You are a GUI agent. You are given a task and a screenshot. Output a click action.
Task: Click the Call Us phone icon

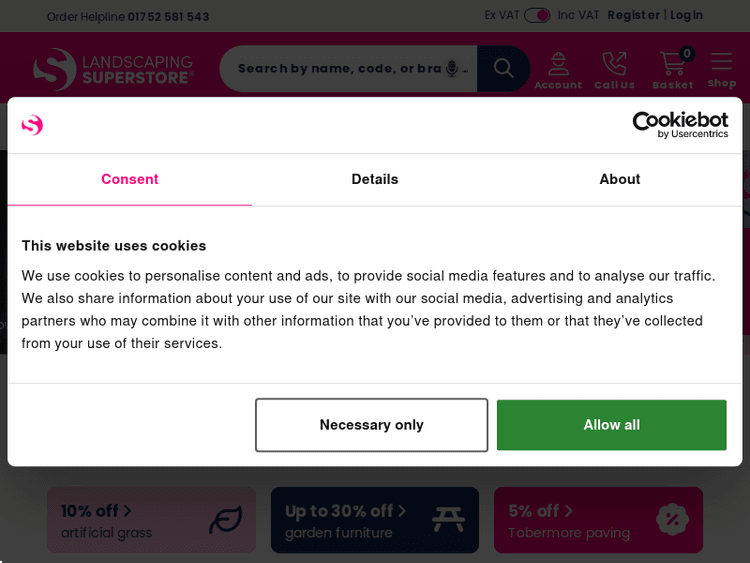pyautogui.click(x=614, y=69)
